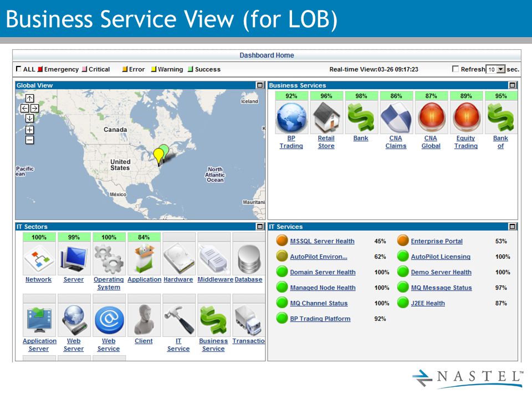This screenshot has width=532, height=399.
Task: Open the BP Trading globe icon
Action: pos(291,117)
